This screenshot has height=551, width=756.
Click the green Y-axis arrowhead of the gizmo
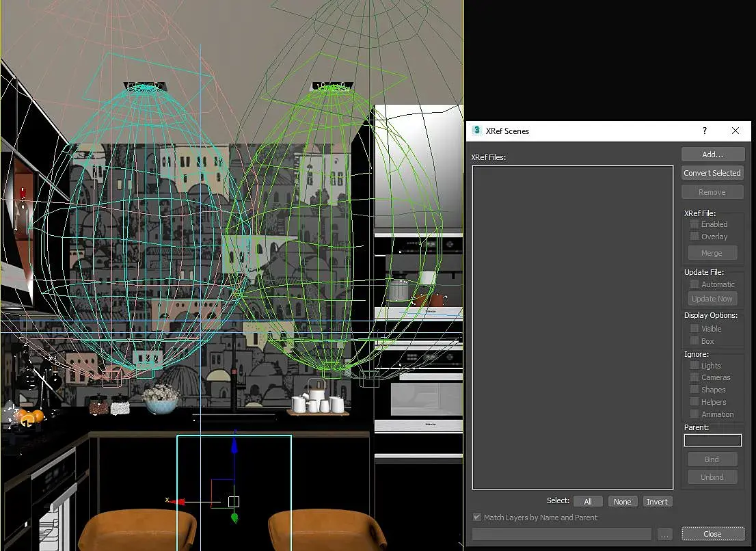(235, 518)
